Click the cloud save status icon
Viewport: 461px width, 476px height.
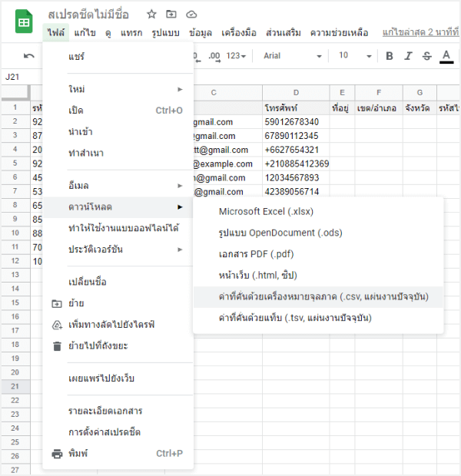pos(191,15)
